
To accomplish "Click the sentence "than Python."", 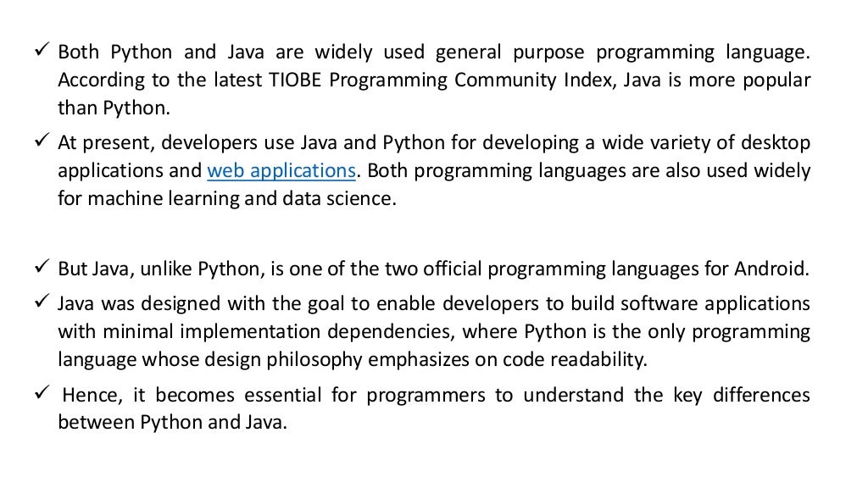I will pos(114,108).
